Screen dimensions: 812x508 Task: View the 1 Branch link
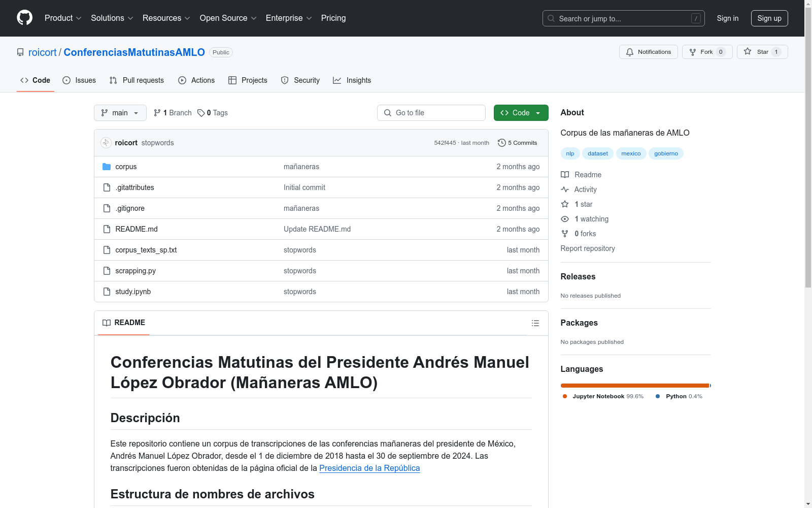173,113
